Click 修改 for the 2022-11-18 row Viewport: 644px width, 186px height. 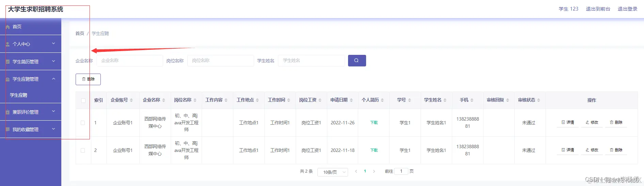592,150
